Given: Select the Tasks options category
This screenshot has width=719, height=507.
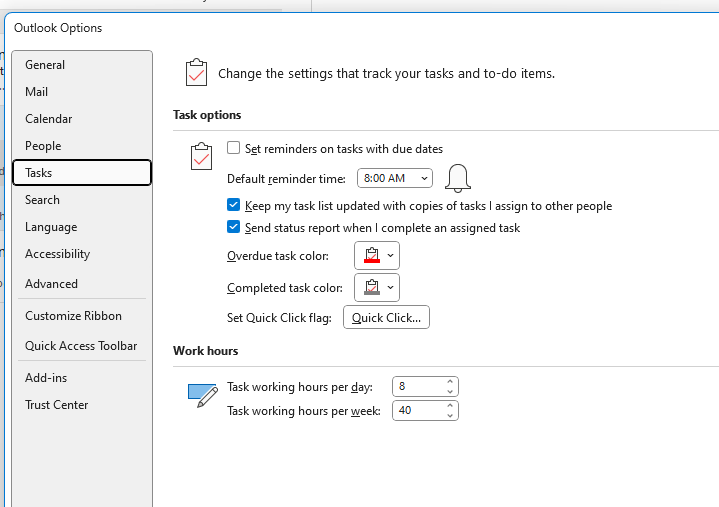Looking at the screenshot, I should tap(82, 173).
